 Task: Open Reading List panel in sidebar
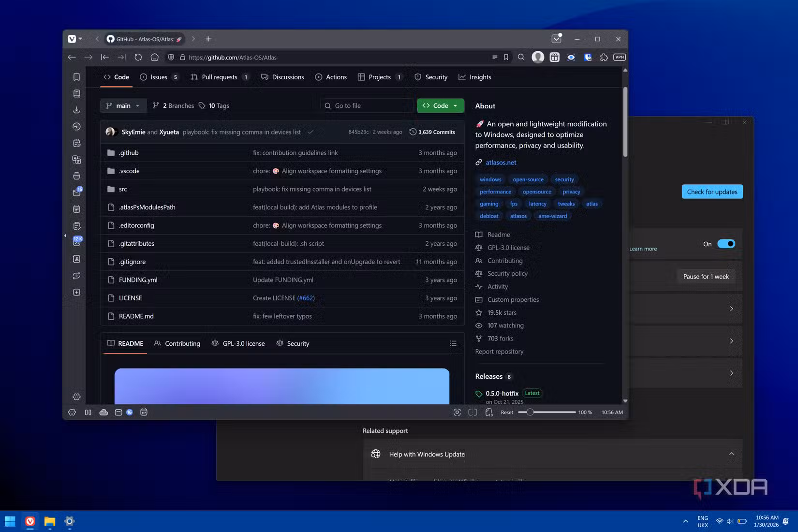click(76, 93)
